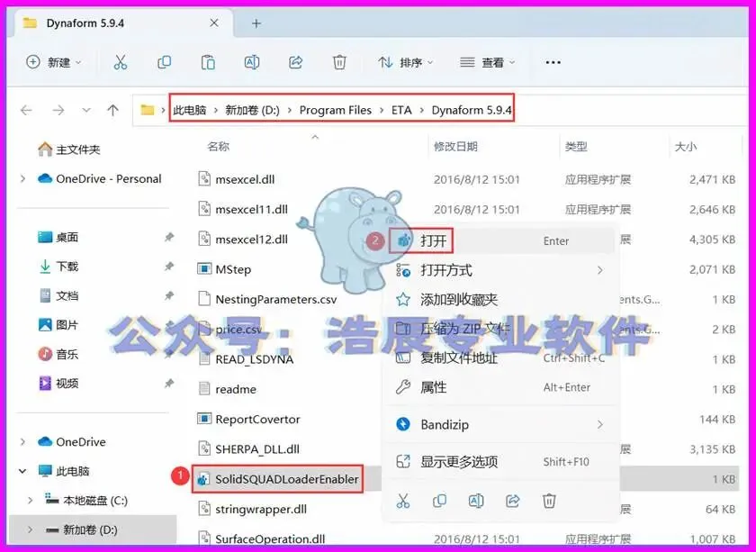Viewport: 756px width, 552px height.
Task: Expand OneDrive - Personal in the sidebar
Action: click(x=22, y=178)
